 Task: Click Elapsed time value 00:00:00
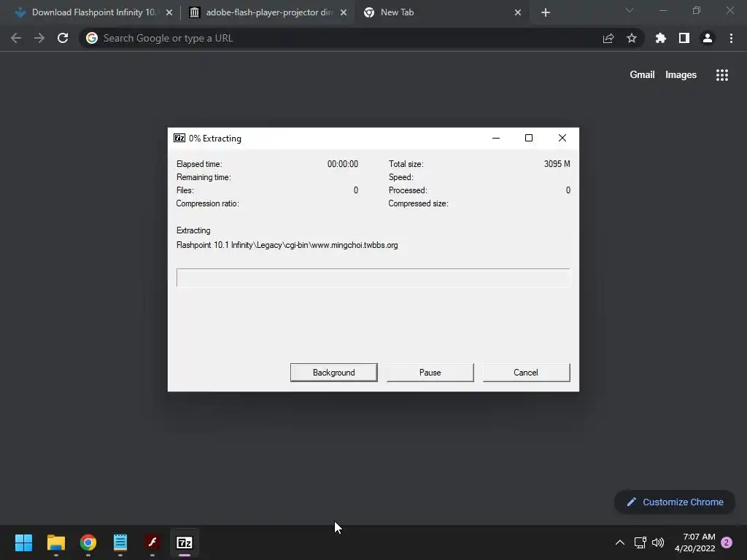[x=343, y=164]
